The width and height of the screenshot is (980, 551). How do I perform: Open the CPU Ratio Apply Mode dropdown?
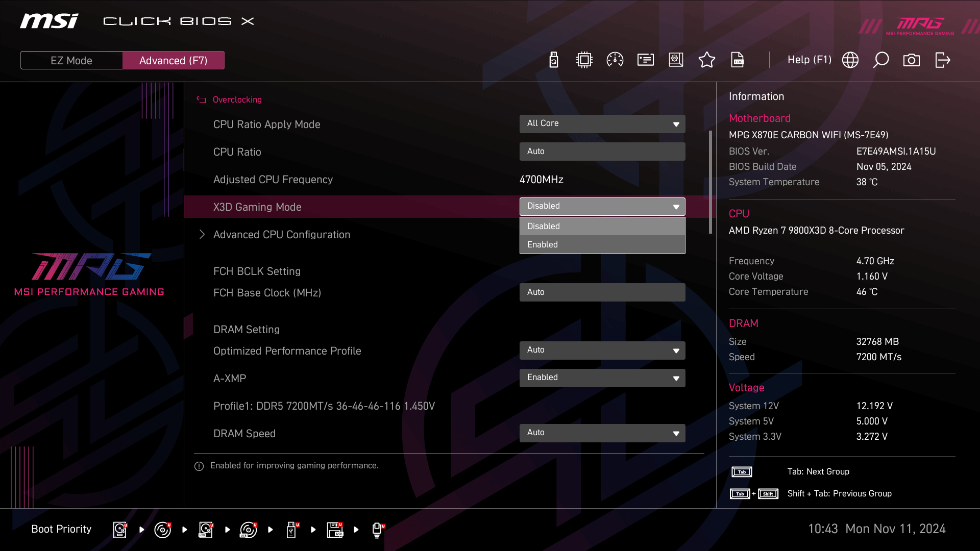pos(602,123)
